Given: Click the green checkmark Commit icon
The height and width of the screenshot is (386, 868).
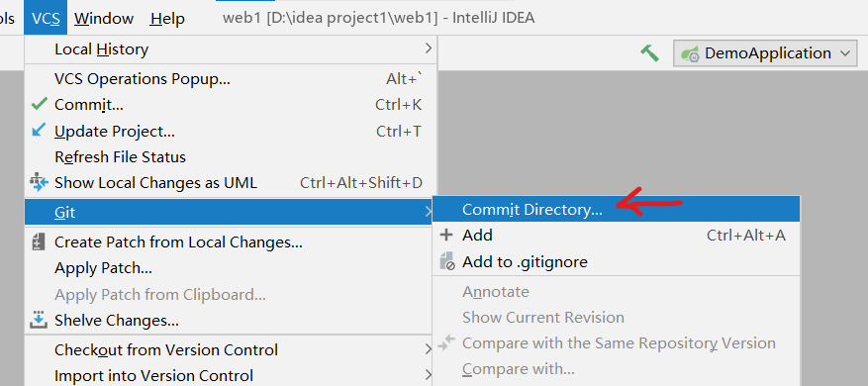Looking at the screenshot, I should pyautogui.click(x=40, y=104).
